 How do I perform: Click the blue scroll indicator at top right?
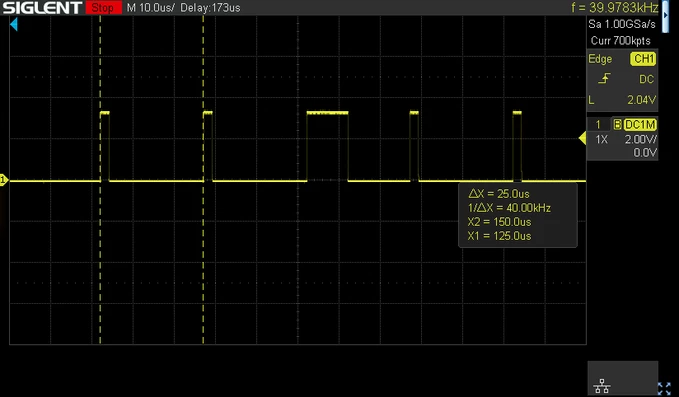666,16
